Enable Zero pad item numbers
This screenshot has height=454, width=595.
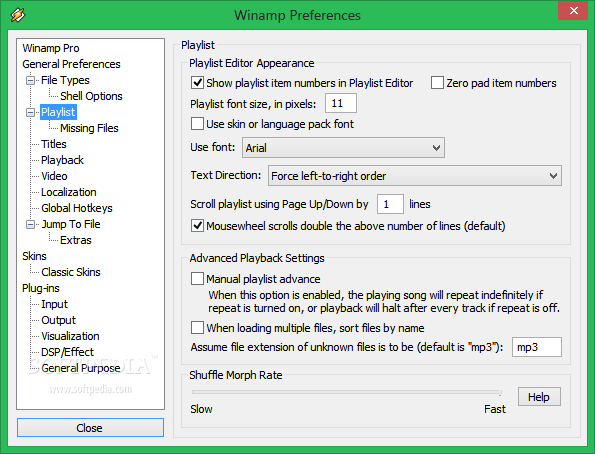(x=437, y=83)
